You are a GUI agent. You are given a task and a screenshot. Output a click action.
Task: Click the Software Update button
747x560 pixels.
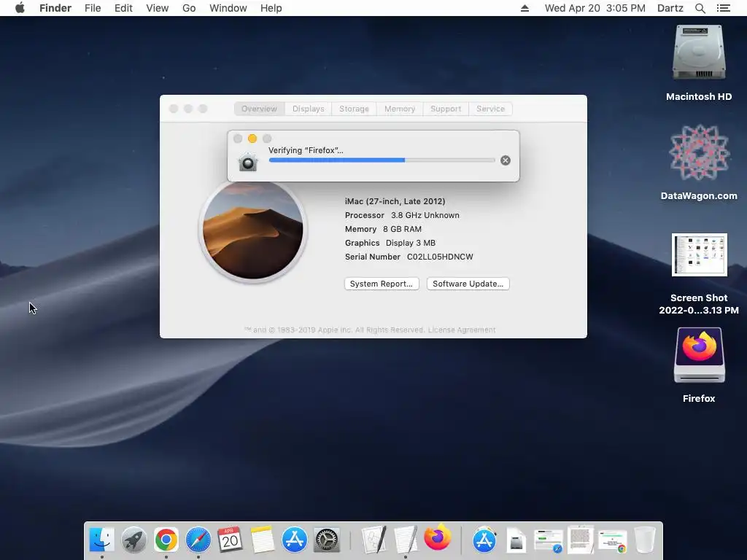(x=468, y=284)
